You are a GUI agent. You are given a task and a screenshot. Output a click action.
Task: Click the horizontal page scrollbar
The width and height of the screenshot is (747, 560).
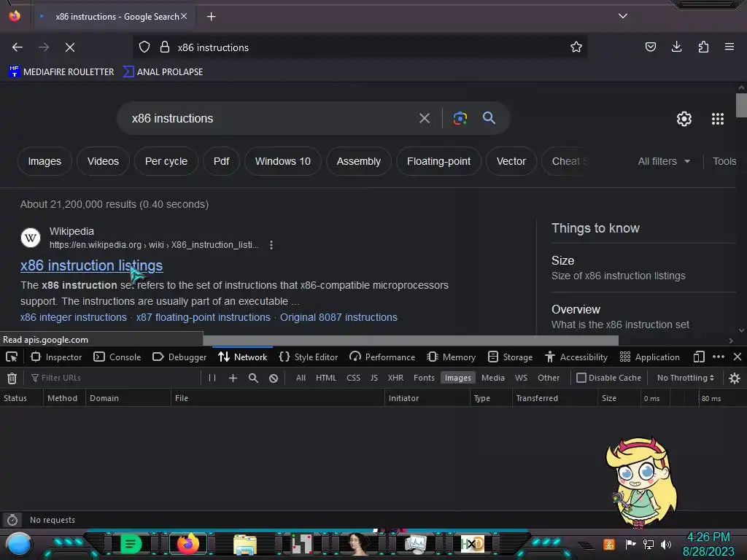(x=411, y=341)
